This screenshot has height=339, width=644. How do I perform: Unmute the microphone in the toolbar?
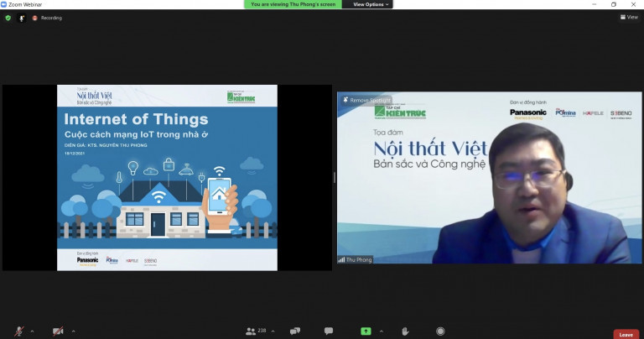(19, 331)
